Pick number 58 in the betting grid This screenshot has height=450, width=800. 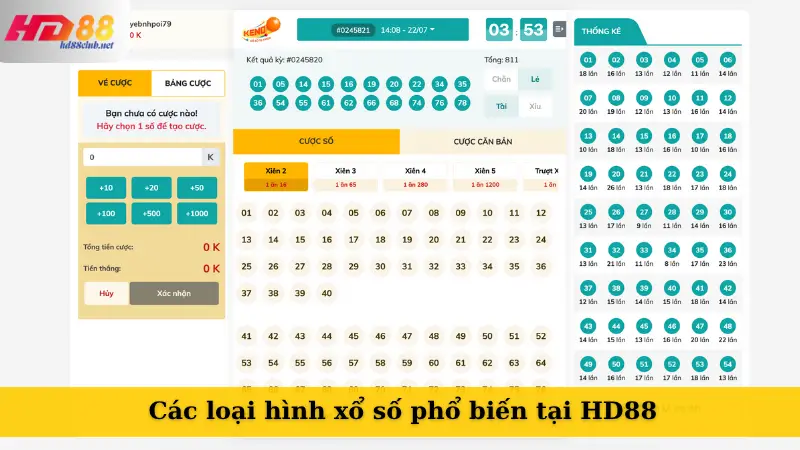point(380,363)
